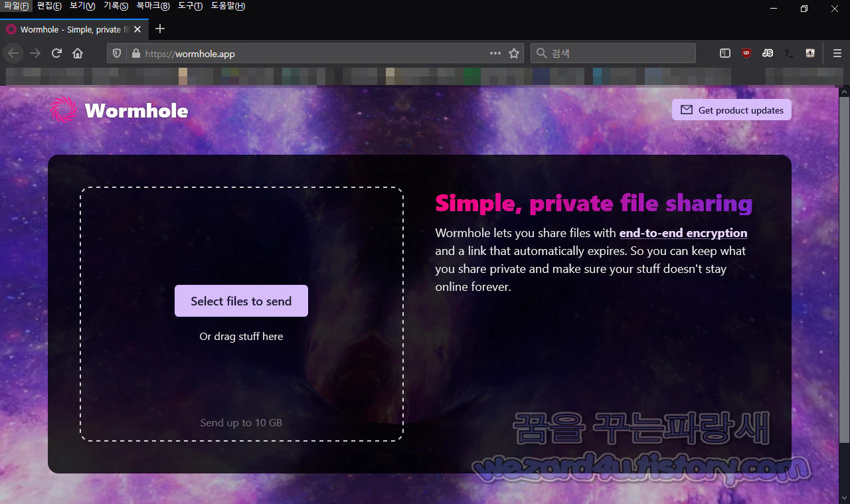Viewport: 850px width, 504px height.
Task: Restore down the browser window
Action: (804, 9)
